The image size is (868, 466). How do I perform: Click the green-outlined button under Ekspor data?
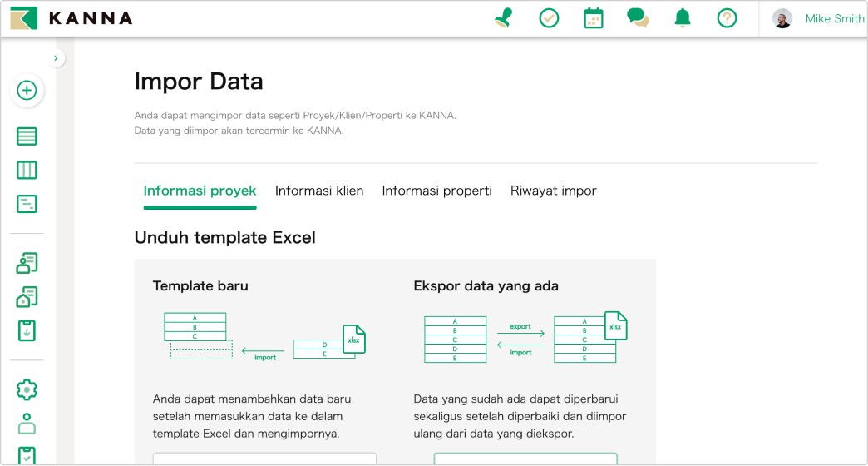click(525, 459)
